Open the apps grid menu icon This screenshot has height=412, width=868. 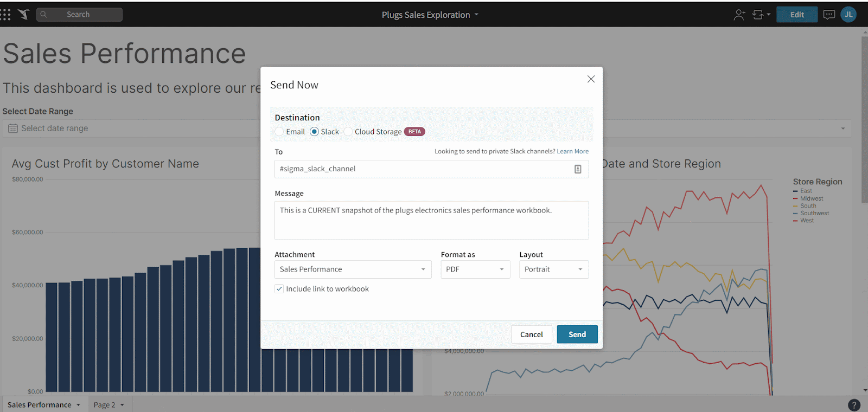(x=5, y=15)
